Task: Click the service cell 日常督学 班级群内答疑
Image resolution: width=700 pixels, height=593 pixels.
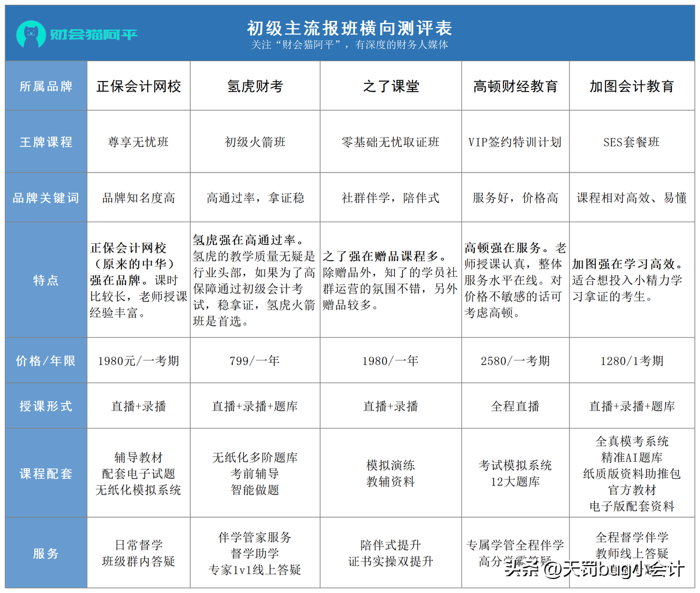Action: coord(139,553)
